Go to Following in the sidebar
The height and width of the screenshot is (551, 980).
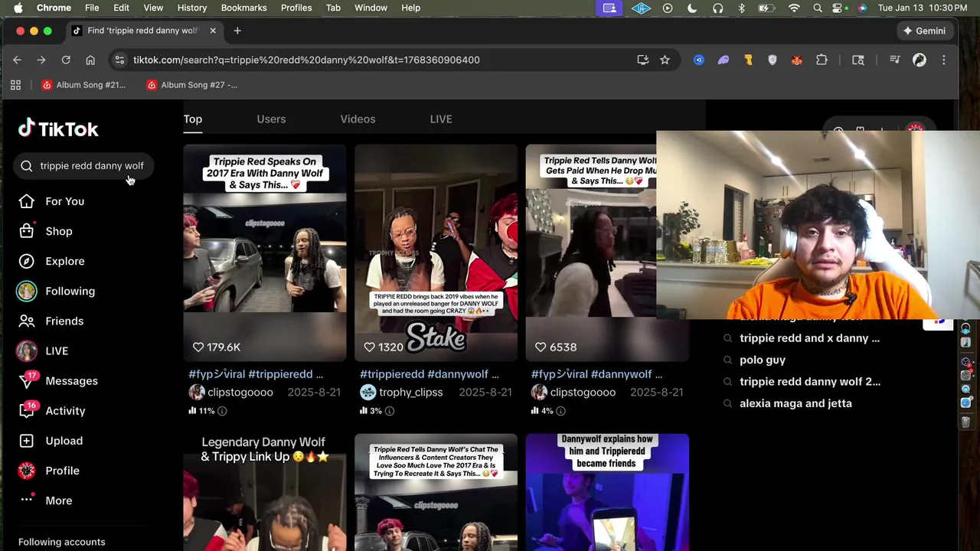click(70, 291)
